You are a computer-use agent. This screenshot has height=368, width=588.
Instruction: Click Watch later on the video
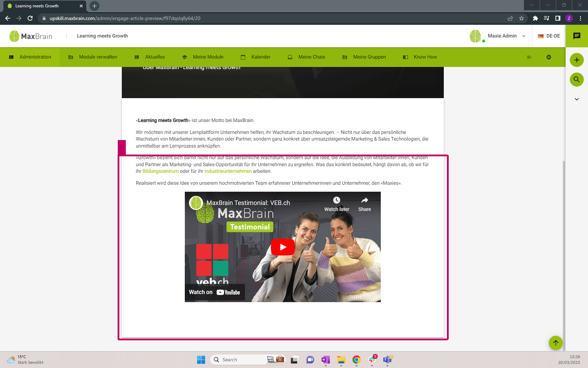[336, 204]
